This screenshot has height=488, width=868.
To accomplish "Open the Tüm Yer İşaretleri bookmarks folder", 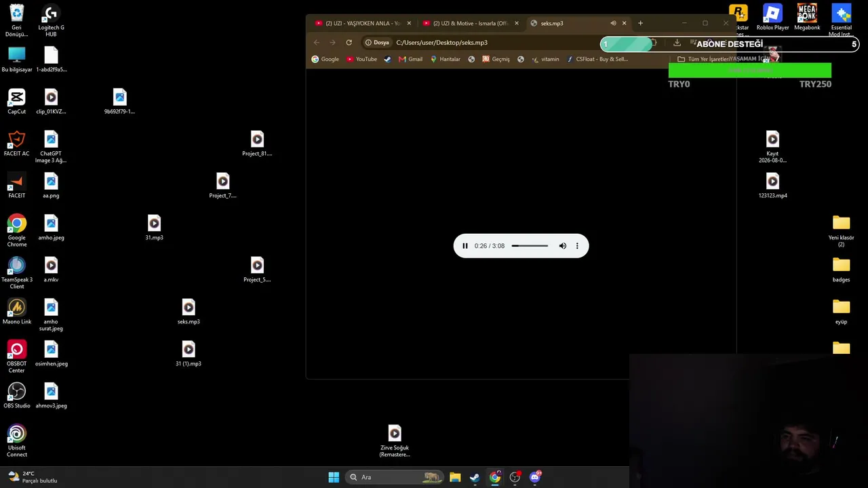I will point(703,59).
